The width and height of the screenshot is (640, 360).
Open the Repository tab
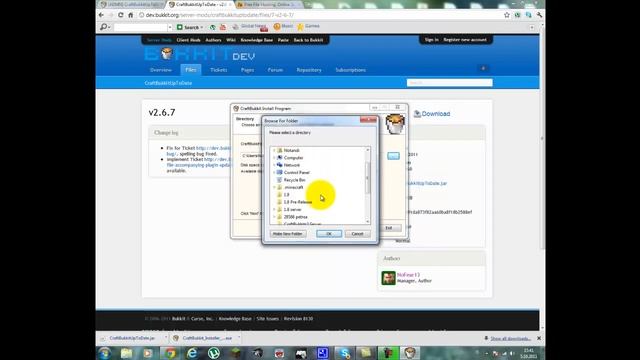(x=309, y=70)
